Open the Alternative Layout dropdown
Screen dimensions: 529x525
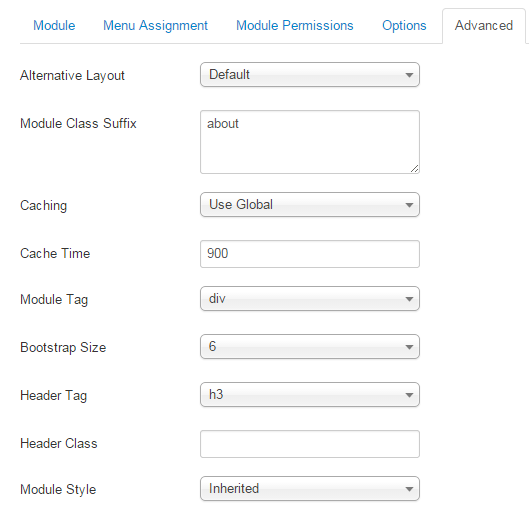[x=310, y=75]
